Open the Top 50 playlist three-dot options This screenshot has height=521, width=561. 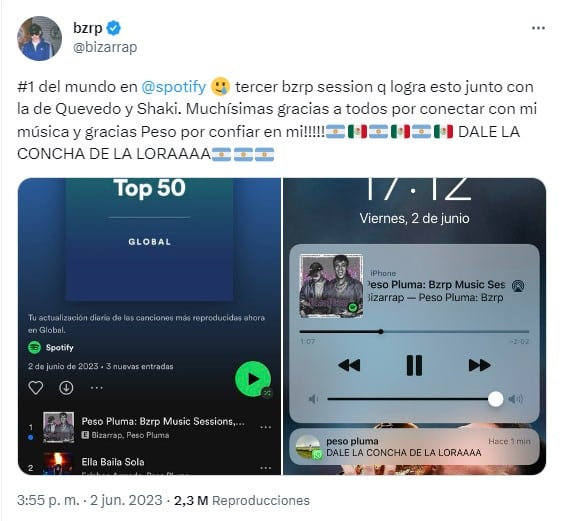pos(97,388)
